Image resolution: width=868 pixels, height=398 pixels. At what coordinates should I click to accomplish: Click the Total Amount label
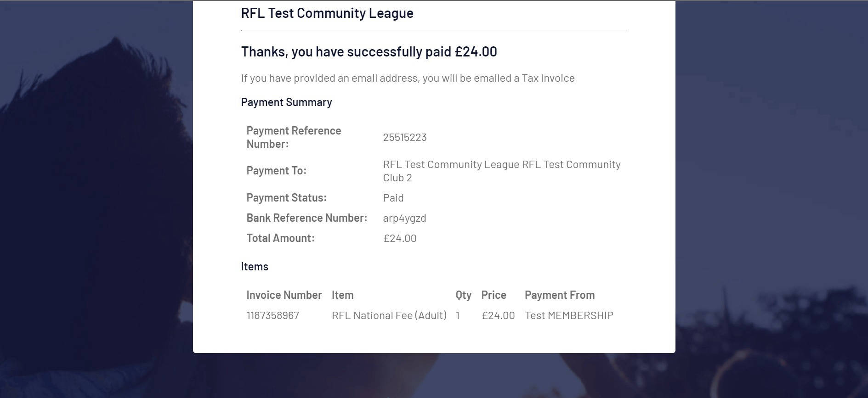point(280,238)
